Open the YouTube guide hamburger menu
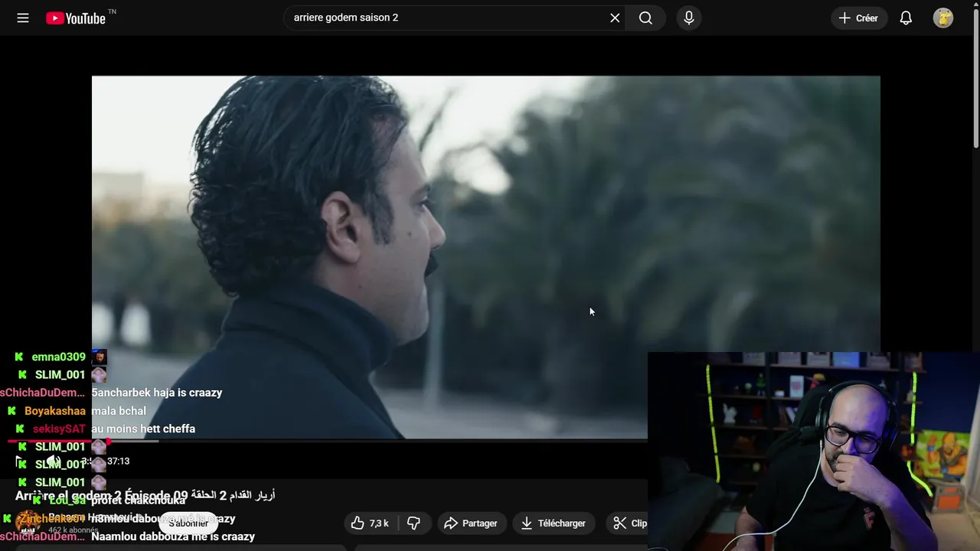 tap(23, 18)
